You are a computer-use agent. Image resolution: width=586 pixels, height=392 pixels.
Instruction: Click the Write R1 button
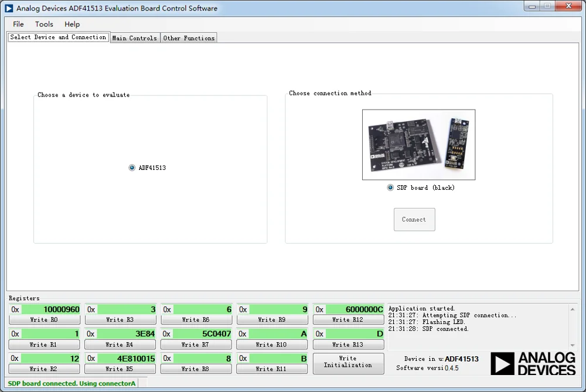point(44,345)
